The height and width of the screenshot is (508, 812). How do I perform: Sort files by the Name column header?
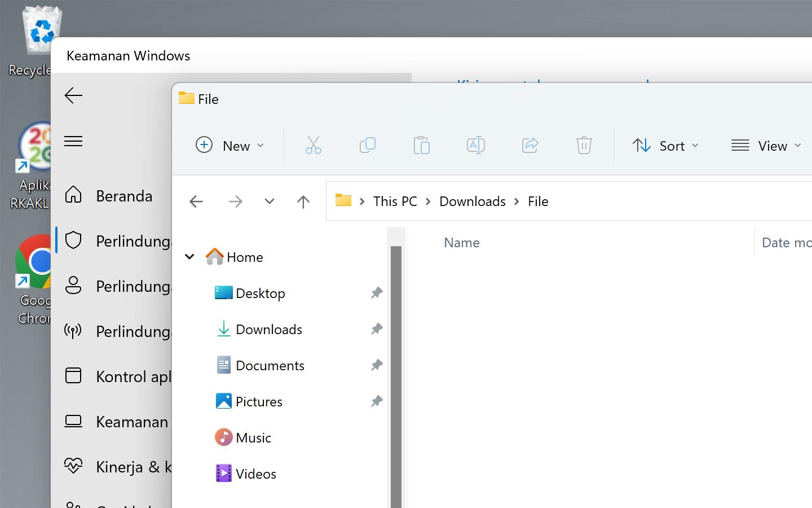click(x=461, y=243)
